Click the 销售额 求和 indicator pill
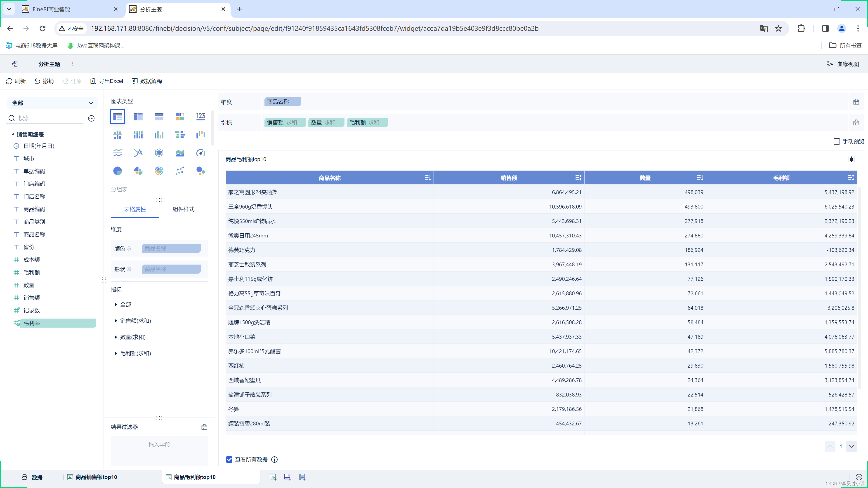868x488 pixels. [285, 123]
